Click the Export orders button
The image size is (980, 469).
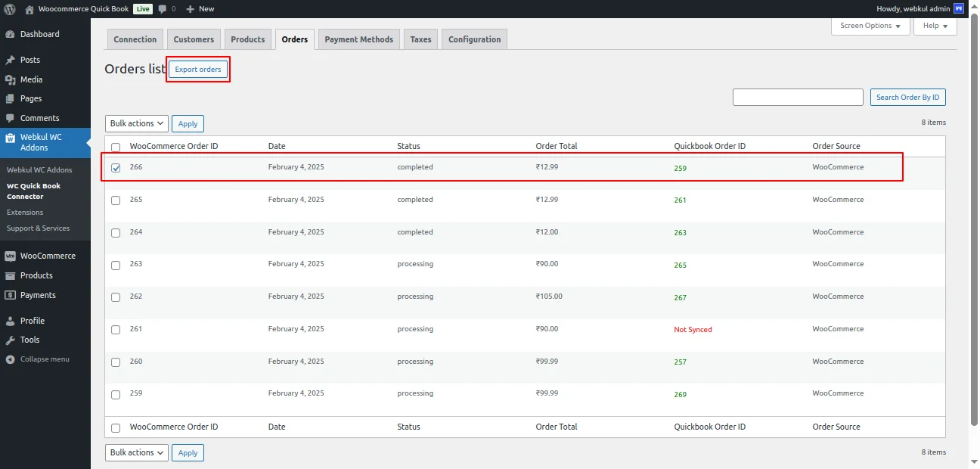[x=197, y=69]
